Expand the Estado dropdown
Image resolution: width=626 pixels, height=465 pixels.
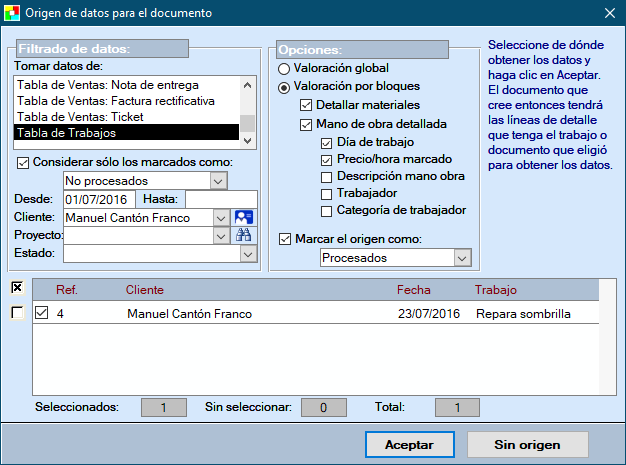(248, 255)
